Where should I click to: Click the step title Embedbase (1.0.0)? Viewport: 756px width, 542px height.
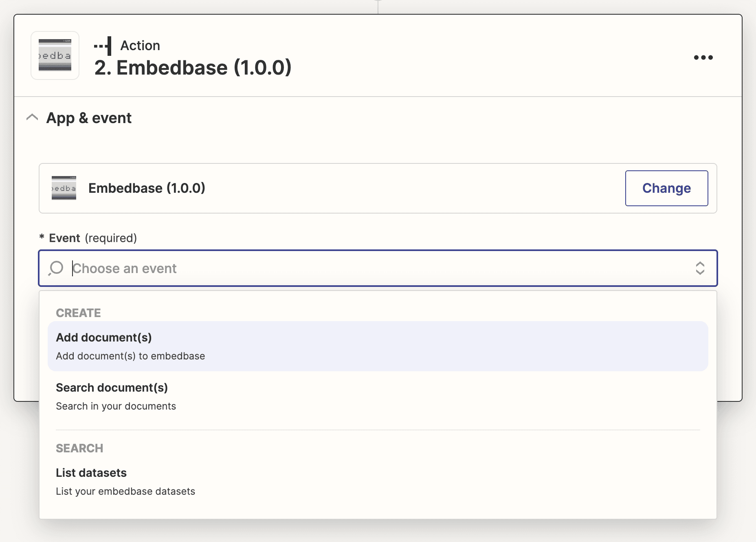click(x=193, y=68)
